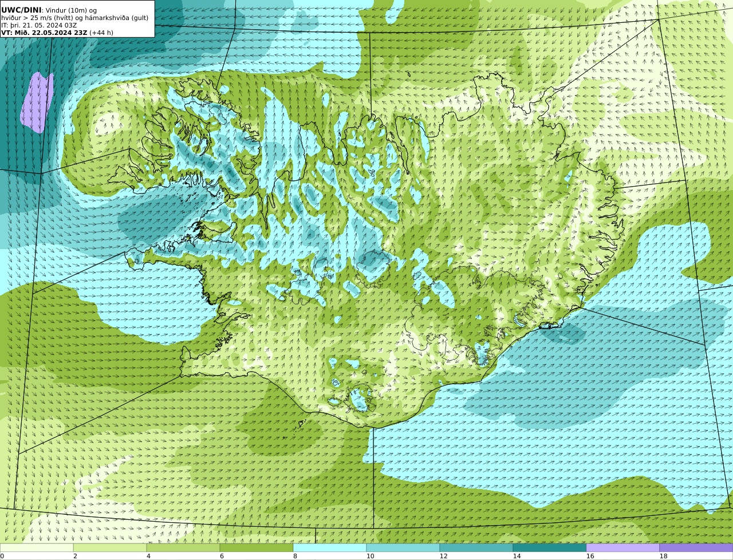Click the wind scale label '10'
Screen dimensions: 733x560
click(x=370, y=556)
